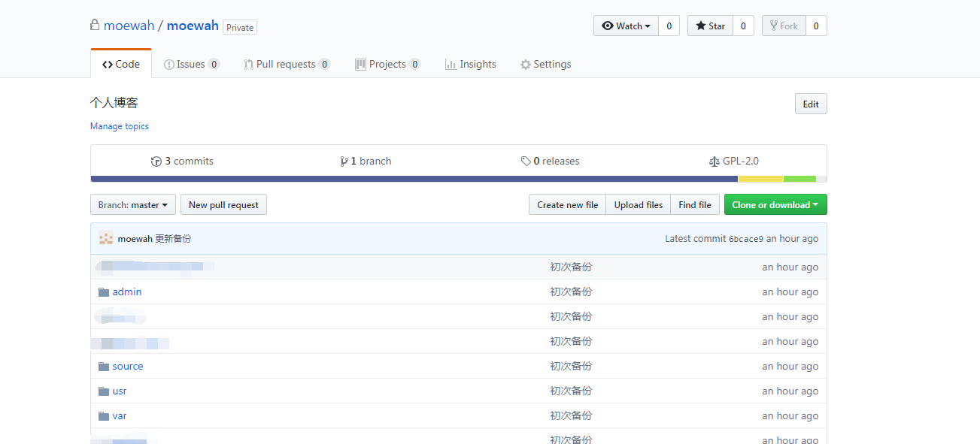
Task: Click the folder icon of var
Action: click(104, 415)
